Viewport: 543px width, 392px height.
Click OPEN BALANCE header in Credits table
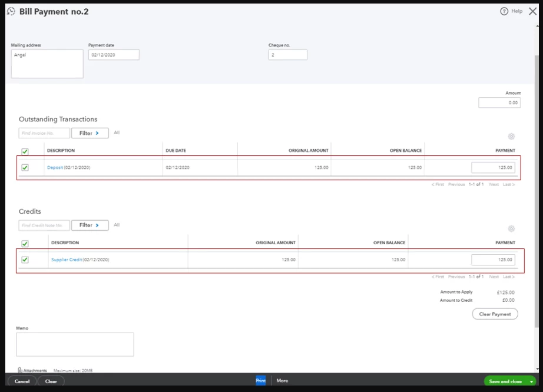[x=389, y=243]
